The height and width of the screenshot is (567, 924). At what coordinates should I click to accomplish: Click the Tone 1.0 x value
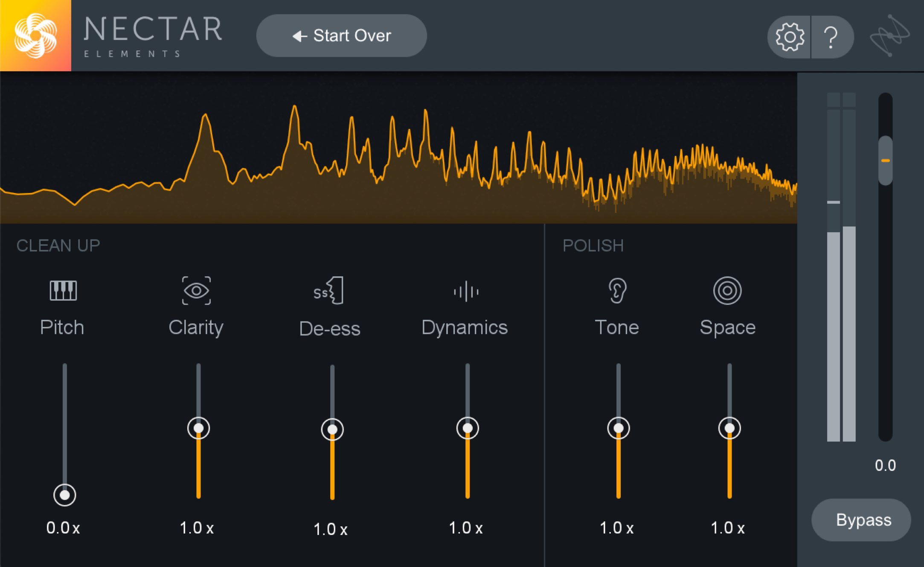pyautogui.click(x=617, y=528)
